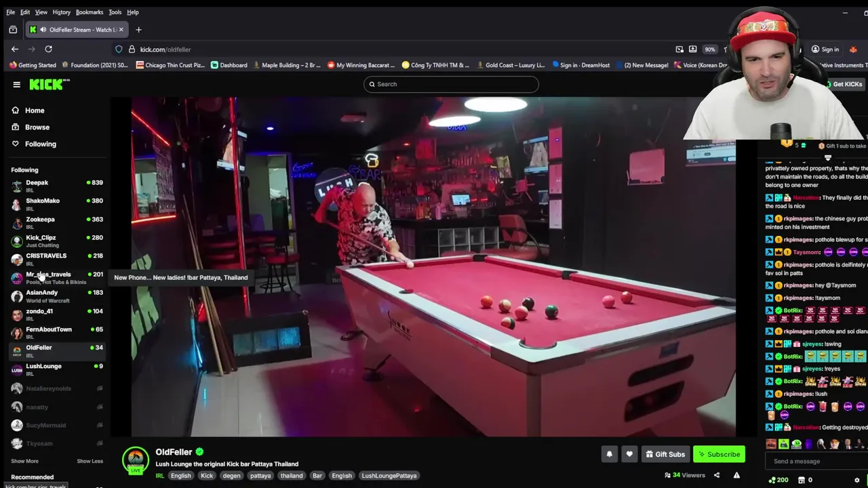Click the 'degen' stream tag

(x=231, y=475)
